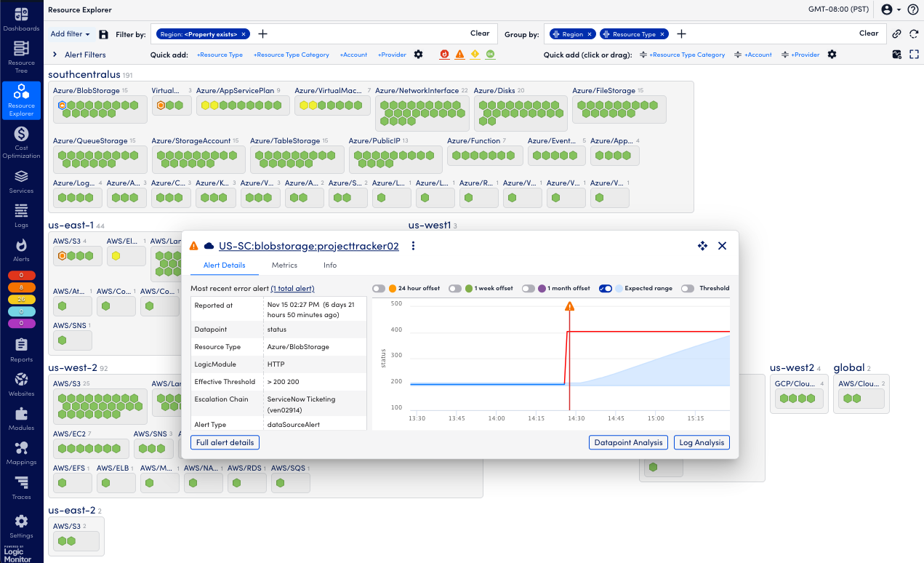Click the Websites globe icon
This screenshot has height=563, width=924.
[x=21, y=380]
